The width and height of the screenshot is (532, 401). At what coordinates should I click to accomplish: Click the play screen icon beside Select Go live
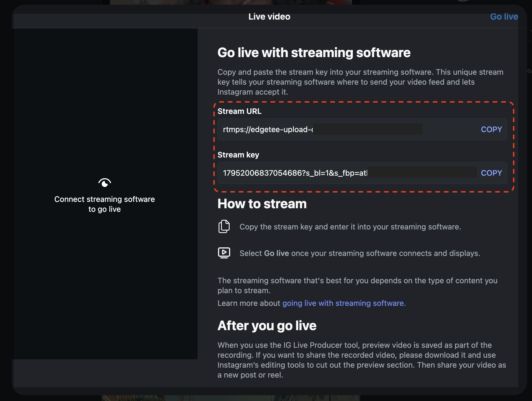(224, 253)
